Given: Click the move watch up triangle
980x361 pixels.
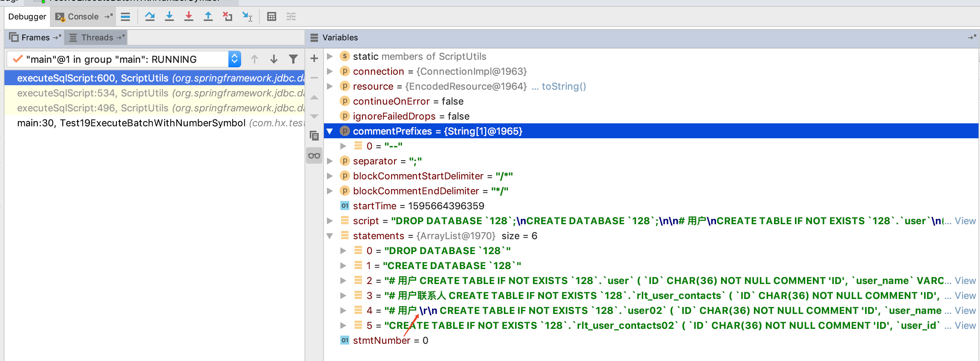Looking at the screenshot, I should tap(314, 98).
